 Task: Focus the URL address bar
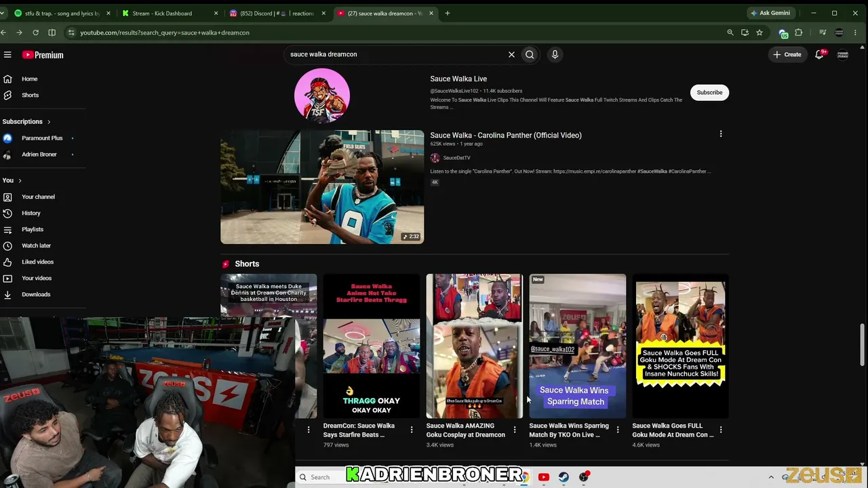point(400,33)
